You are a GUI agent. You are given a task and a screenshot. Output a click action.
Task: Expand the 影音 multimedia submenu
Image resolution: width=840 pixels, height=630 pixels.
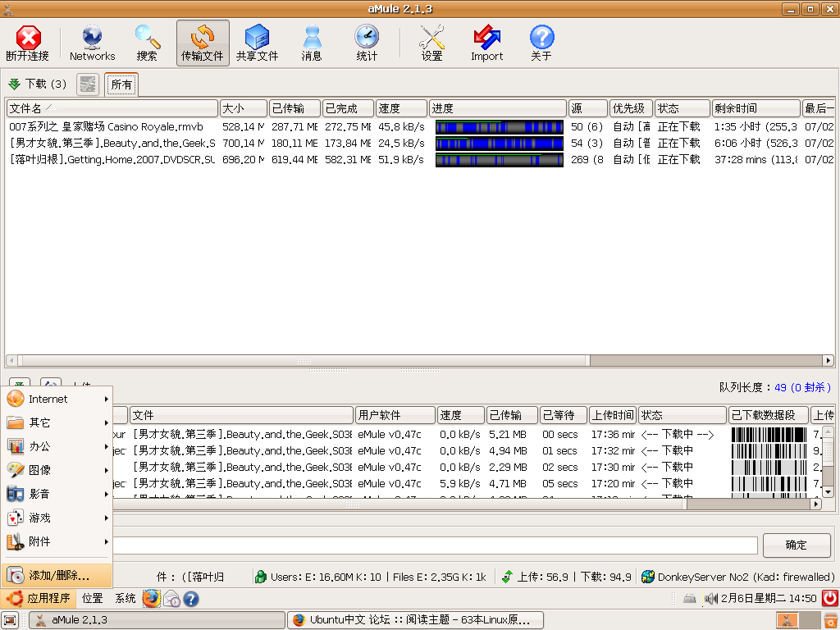click(x=57, y=494)
